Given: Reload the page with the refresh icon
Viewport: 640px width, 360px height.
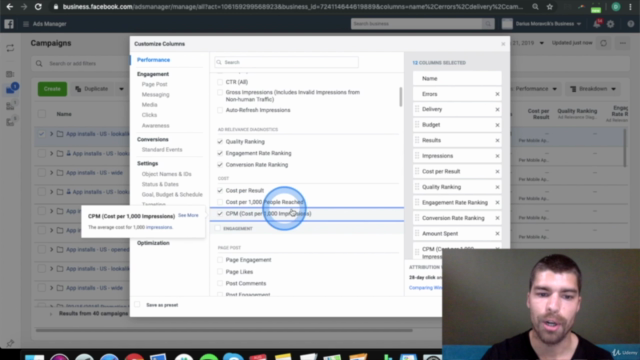Looking at the screenshot, I should 38,7.
